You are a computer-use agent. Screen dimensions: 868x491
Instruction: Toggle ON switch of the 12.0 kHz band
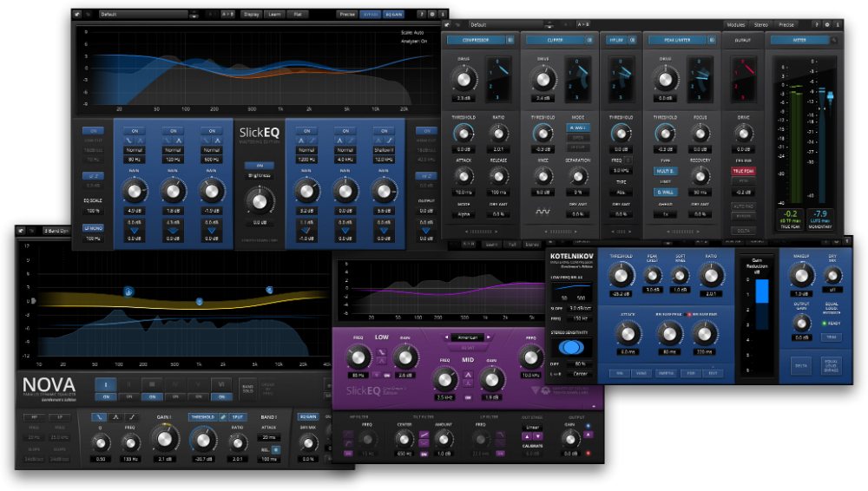(x=385, y=131)
